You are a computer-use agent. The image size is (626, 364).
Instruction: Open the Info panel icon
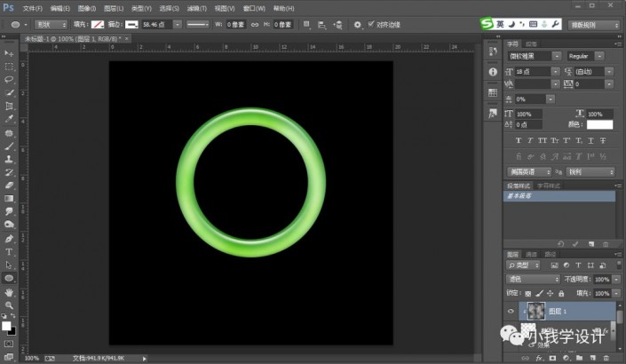(x=493, y=72)
